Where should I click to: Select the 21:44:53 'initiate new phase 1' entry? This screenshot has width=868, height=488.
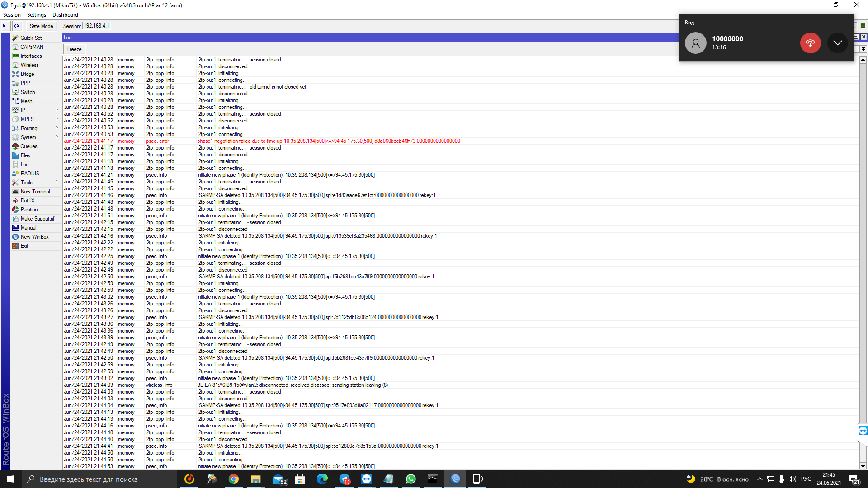[460, 466]
